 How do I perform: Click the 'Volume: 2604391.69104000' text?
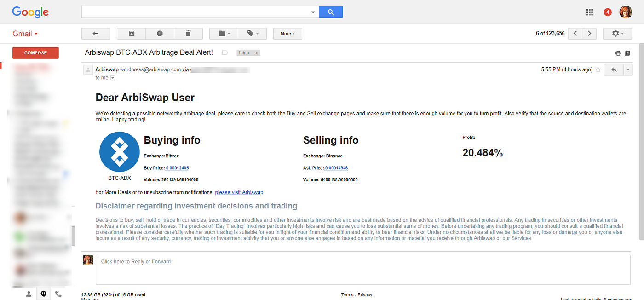[x=171, y=180]
